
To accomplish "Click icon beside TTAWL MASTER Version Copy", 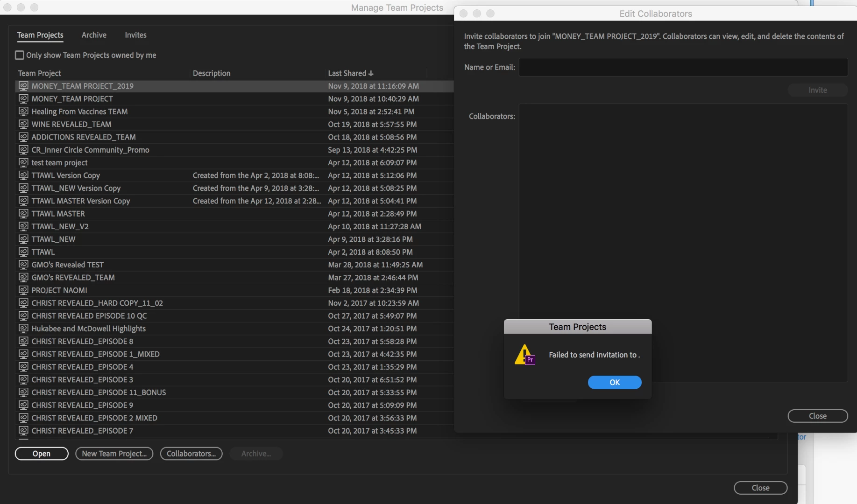I will 23,201.
